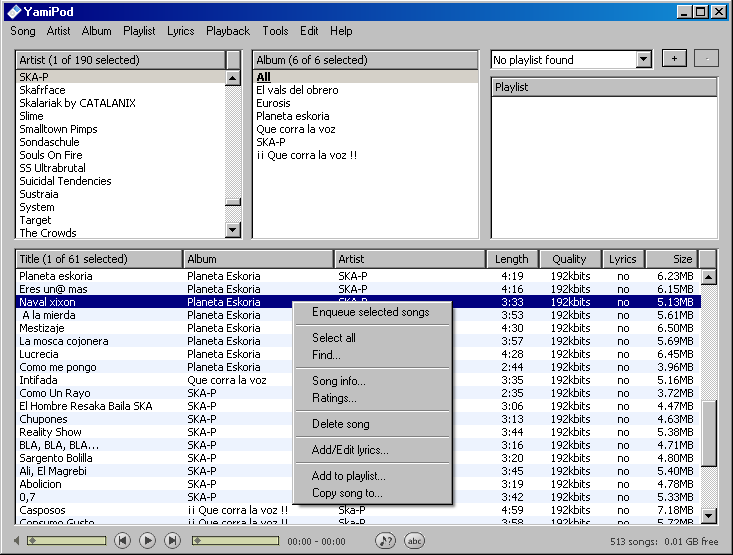Screen dimensions: 733x555
Task: Click the music note question mark icon
Action: tap(385, 540)
